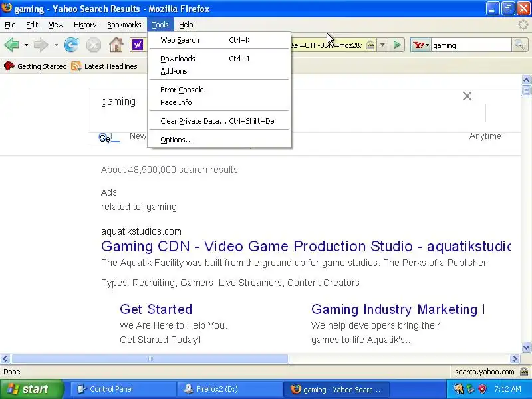
Task: Follow the Get Started ad link
Action: [x=156, y=309]
